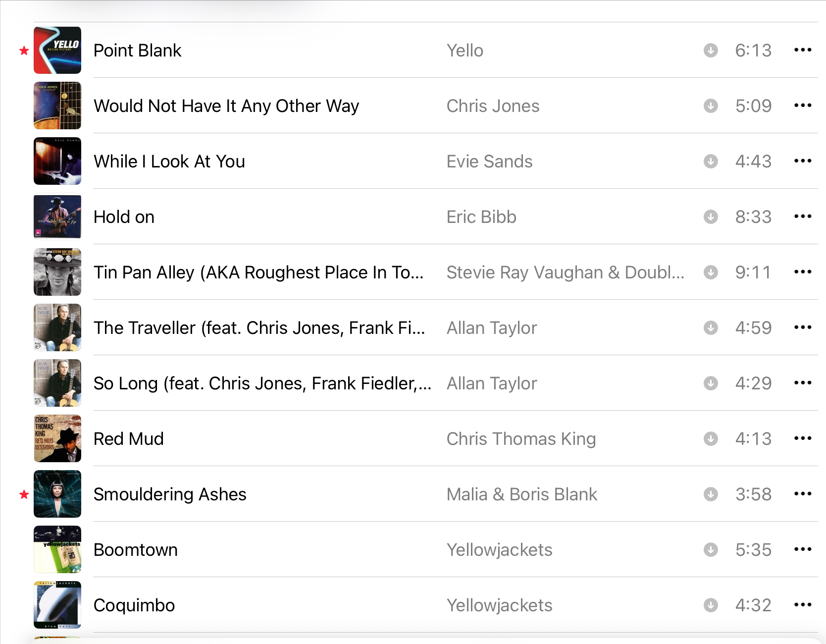Viewport: 826px width, 644px height.
Task: Click download icon for Hold on
Action: 711,216
